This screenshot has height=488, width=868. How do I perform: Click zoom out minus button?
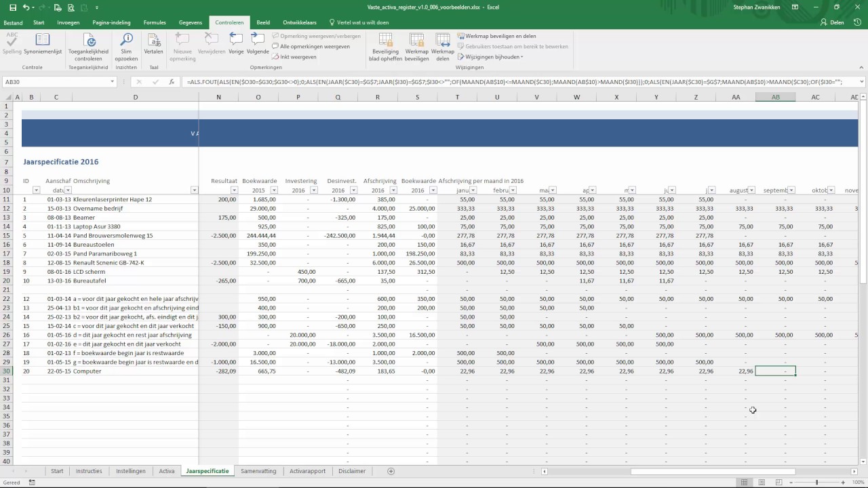[791, 483]
